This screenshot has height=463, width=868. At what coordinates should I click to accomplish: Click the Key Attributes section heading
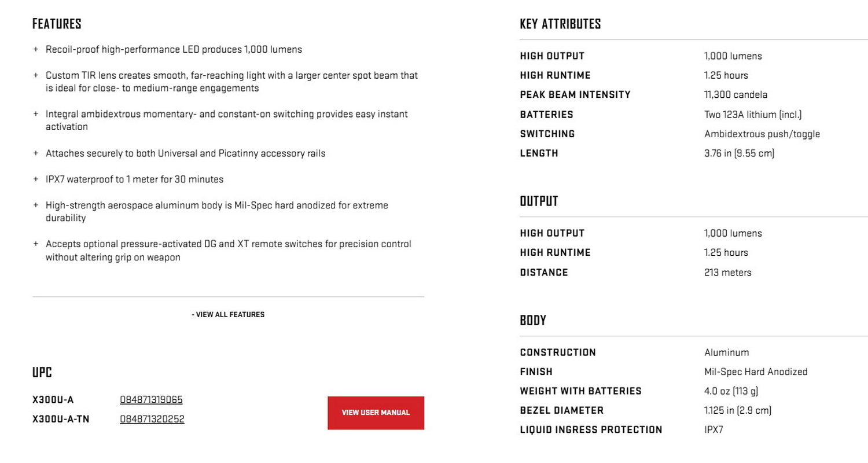coord(560,24)
